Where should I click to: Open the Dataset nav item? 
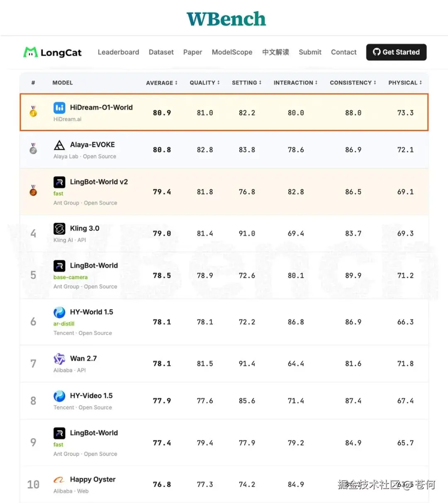click(x=161, y=52)
